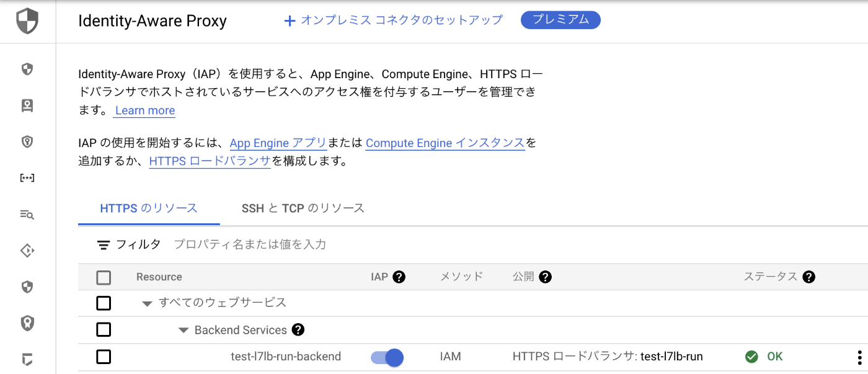Switch to HTTPS のリソース tab

click(x=149, y=208)
